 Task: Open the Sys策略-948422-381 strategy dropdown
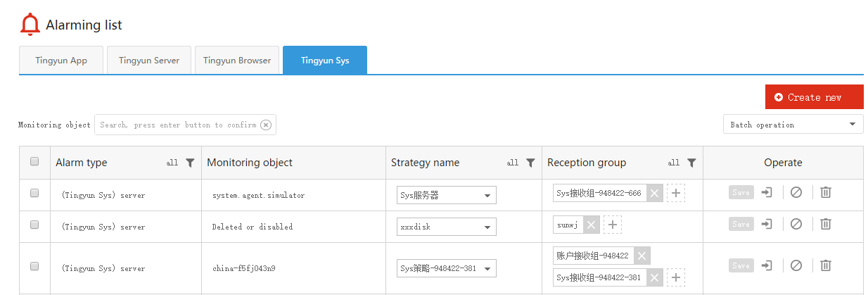(447, 268)
